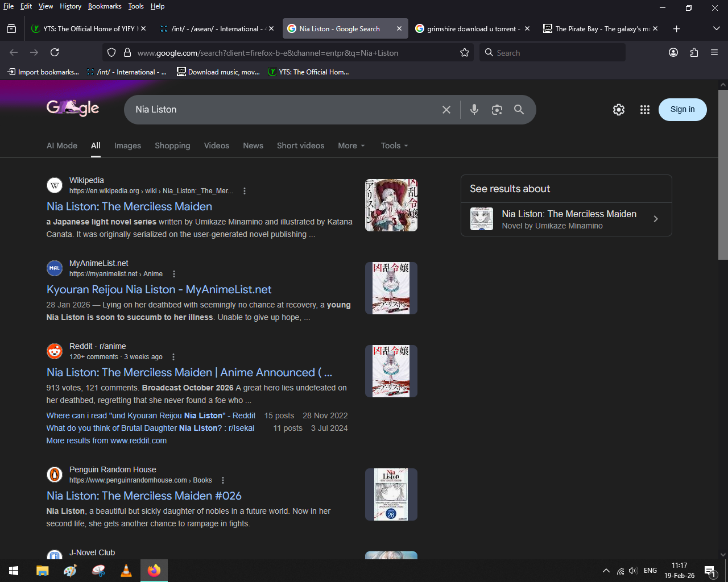Open the Extensions puzzle icon
The height and width of the screenshot is (582, 728).
[694, 52]
